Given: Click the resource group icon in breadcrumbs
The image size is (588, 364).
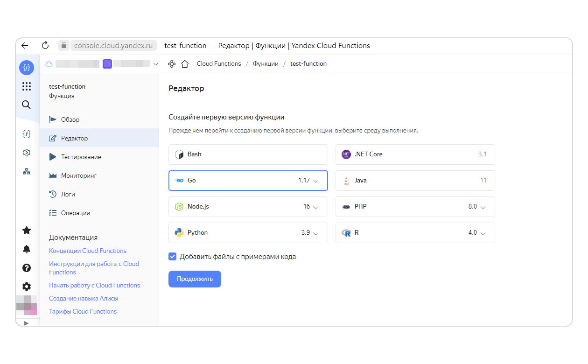Looking at the screenshot, I should click(172, 64).
